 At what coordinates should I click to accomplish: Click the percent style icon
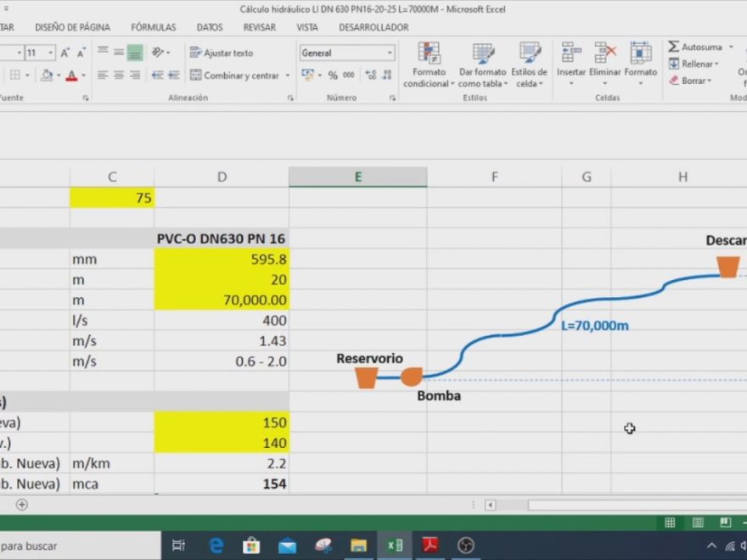coord(333,76)
